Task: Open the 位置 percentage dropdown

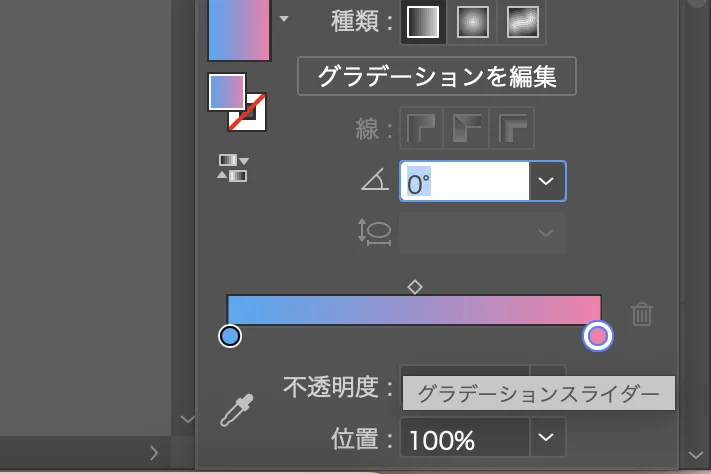Action: [546, 438]
